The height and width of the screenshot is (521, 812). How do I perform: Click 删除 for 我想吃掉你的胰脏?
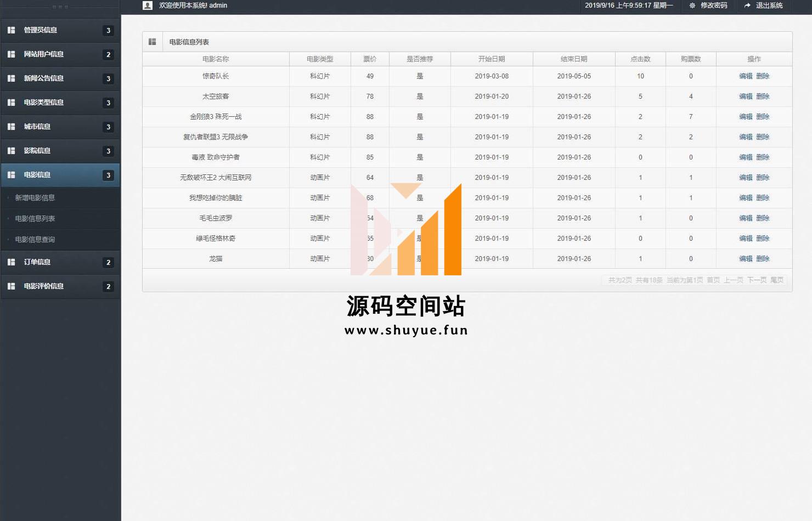763,198
